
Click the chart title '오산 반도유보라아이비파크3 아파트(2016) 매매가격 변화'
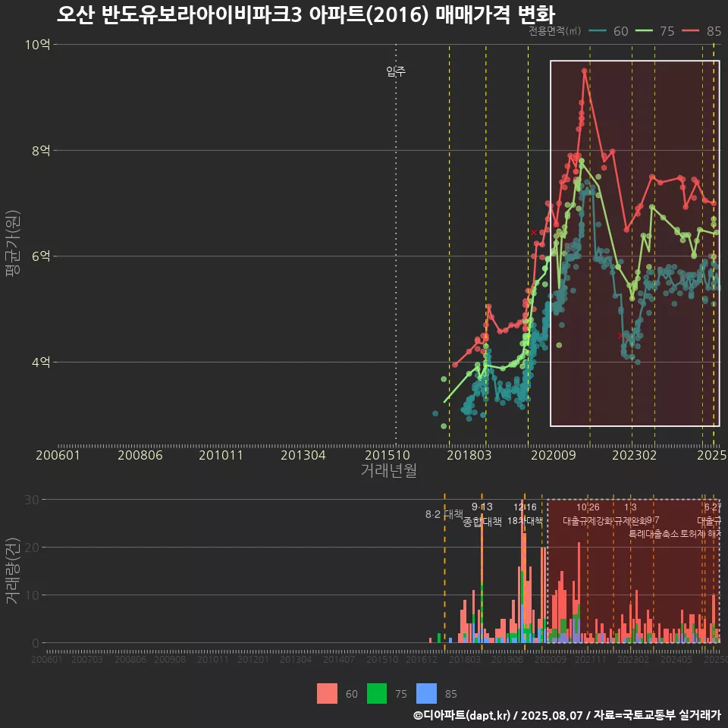tap(306, 14)
